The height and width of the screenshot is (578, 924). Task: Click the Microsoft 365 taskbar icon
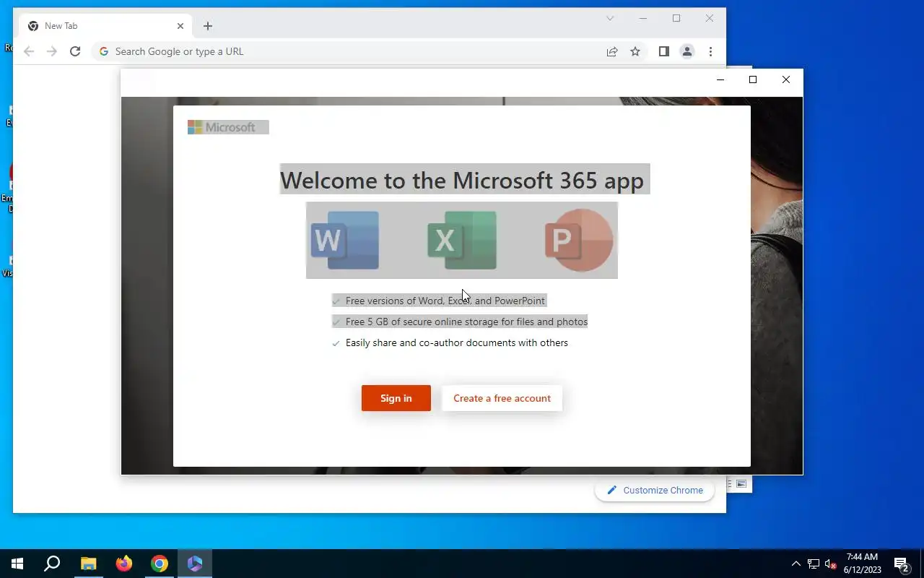point(195,564)
